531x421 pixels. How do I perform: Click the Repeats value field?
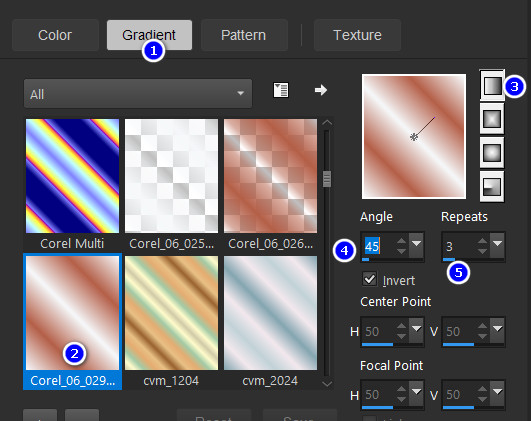point(459,246)
